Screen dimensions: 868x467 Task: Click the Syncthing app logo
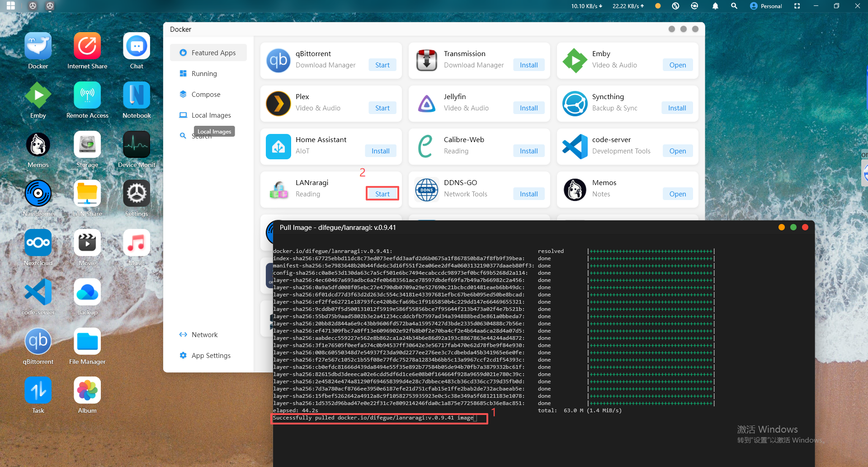point(575,104)
